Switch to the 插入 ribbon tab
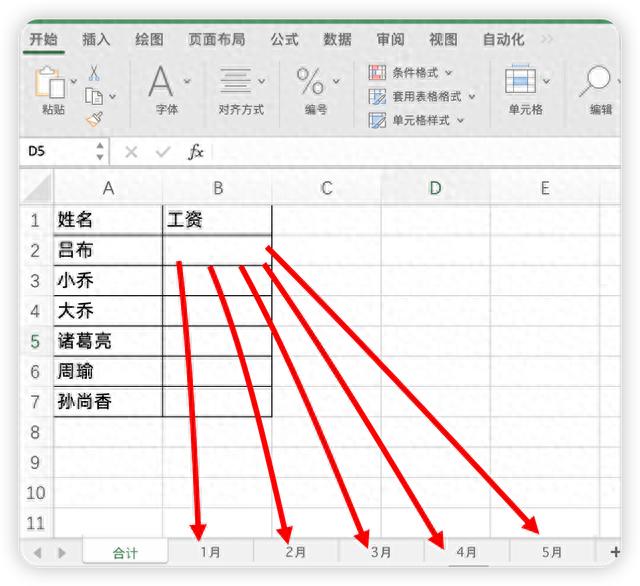The image size is (640, 586). [96, 40]
